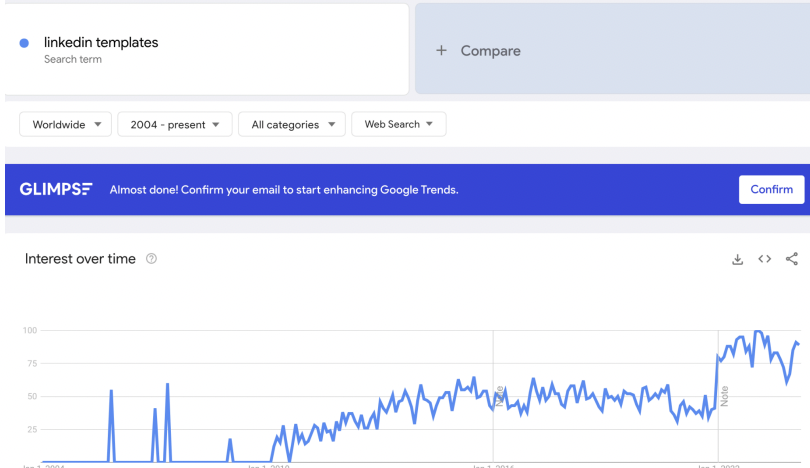
Task: Click the Note marker near 2022
Action: pyautogui.click(x=724, y=396)
